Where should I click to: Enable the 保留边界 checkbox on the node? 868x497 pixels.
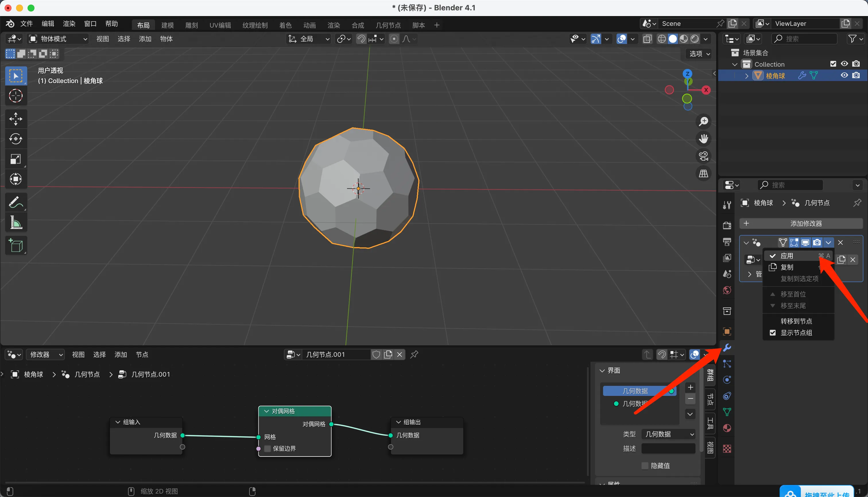click(268, 448)
